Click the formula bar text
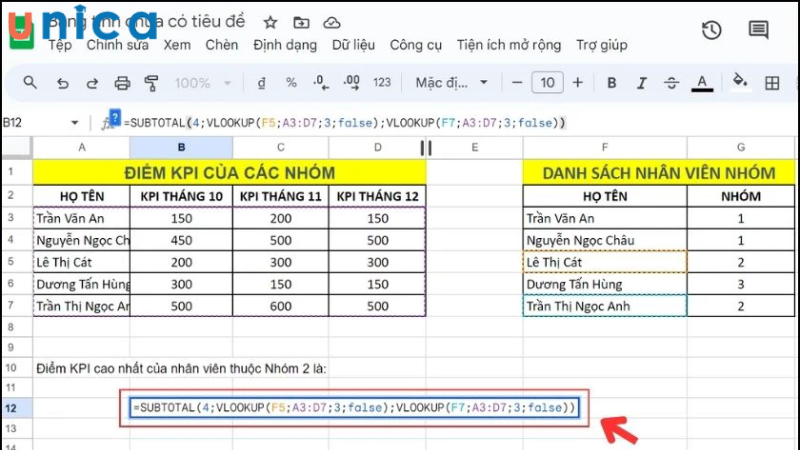800x450 pixels. pos(345,123)
